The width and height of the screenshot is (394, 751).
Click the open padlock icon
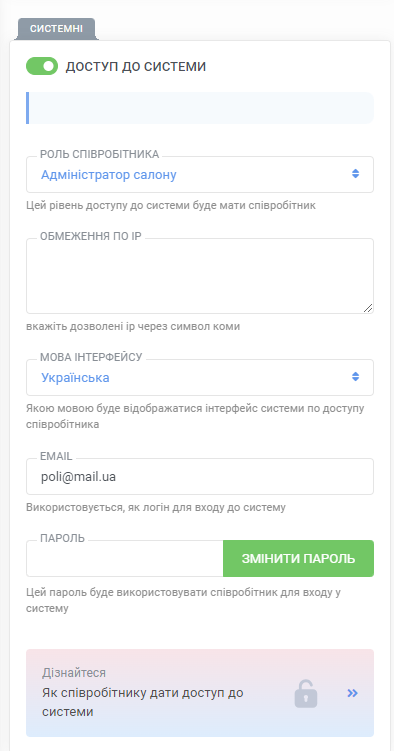click(x=306, y=694)
